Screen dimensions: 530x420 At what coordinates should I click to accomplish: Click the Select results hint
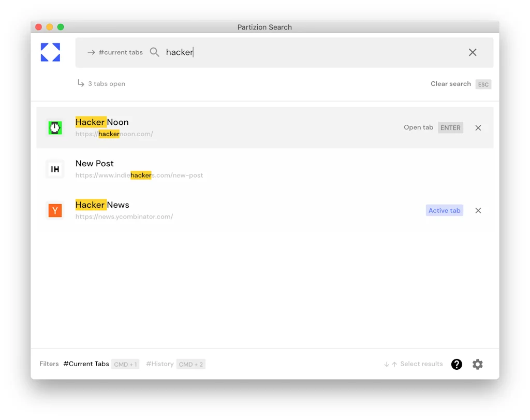pyautogui.click(x=421, y=364)
